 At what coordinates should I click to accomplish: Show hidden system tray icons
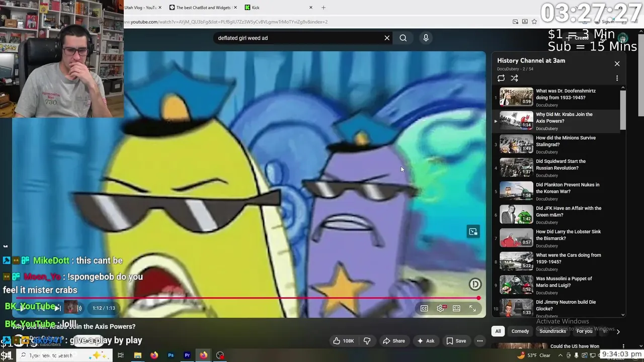(560, 355)
